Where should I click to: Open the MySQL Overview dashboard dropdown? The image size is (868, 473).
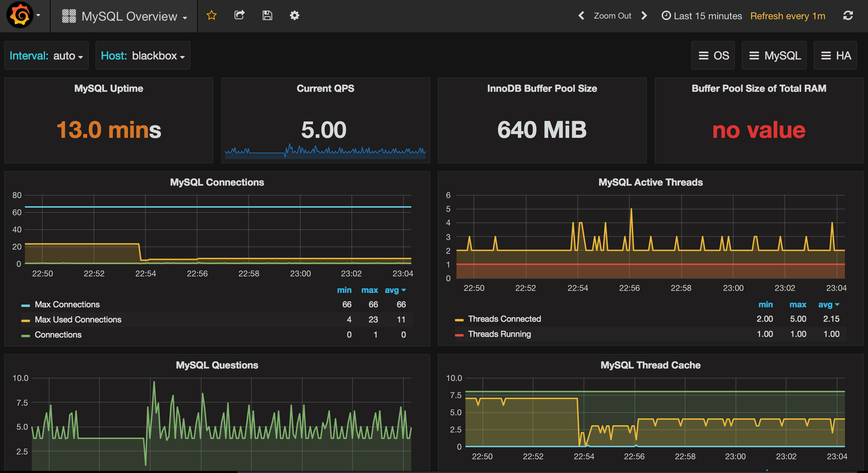tap(129, 16)
